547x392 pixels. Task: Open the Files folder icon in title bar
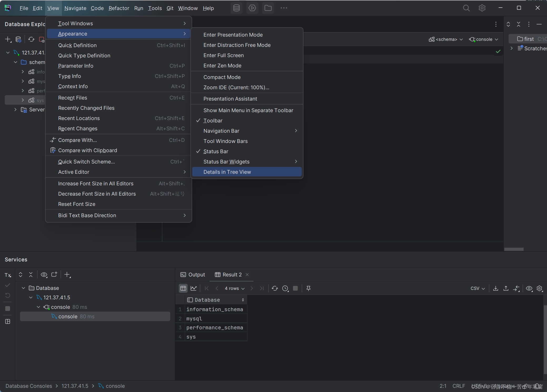(268, 8)
